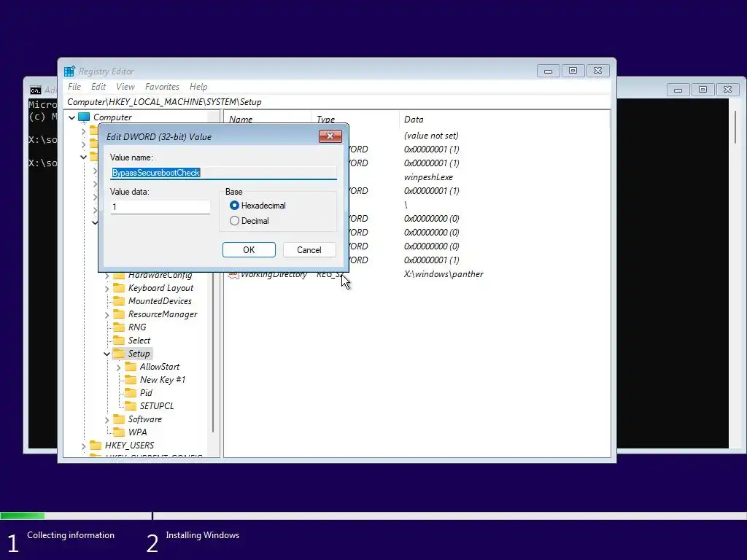Select the New Key #1 label
This screenshot has height=560, width=747.
click(x=163, y=379)
